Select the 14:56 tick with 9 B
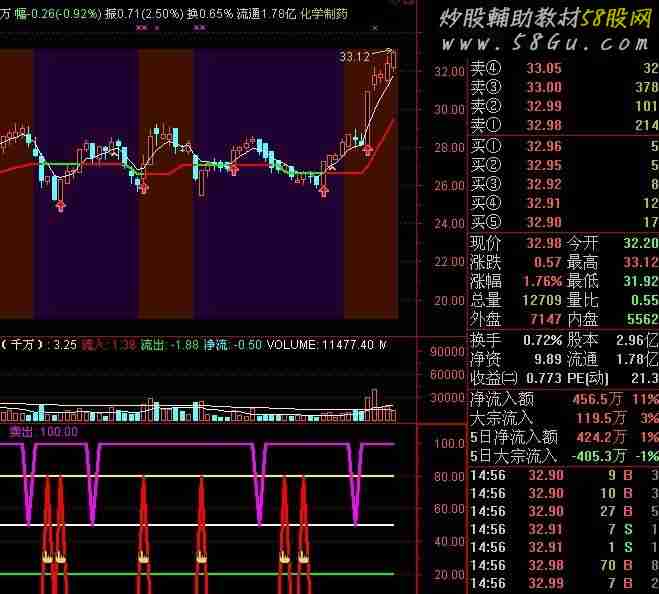This screenshot has width=659, height=594. pyautogui.click(x=564, y=475)
